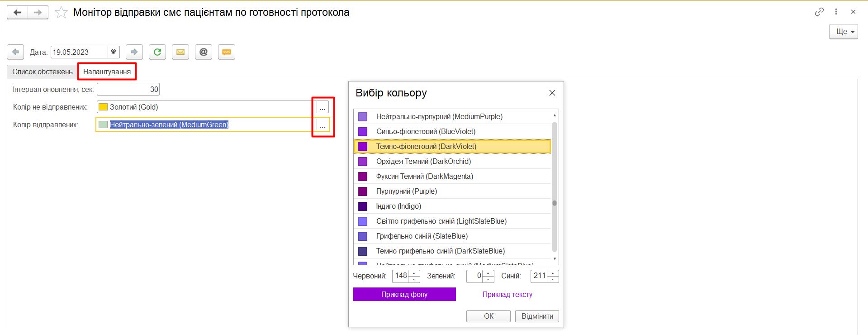This screenshot has height=335, width=868.
Task: Select the Налаштування tab
Action: coord(107,72)
